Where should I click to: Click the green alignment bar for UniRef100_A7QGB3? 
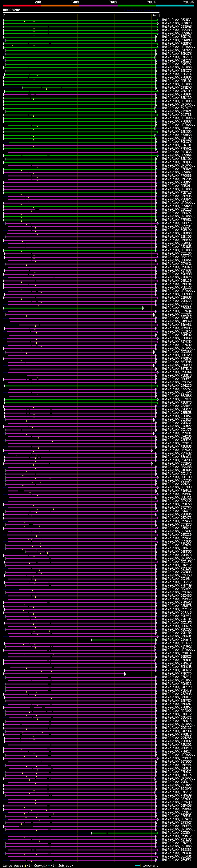73,308
